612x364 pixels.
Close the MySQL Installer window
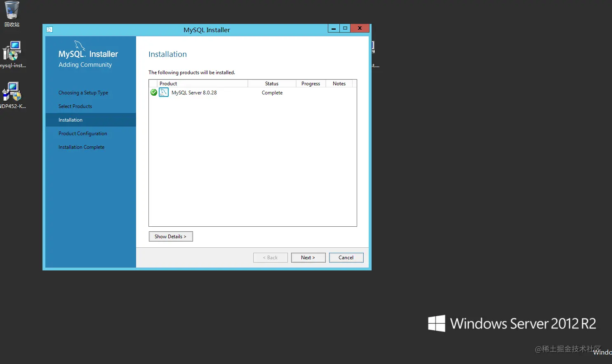point(360,28)
